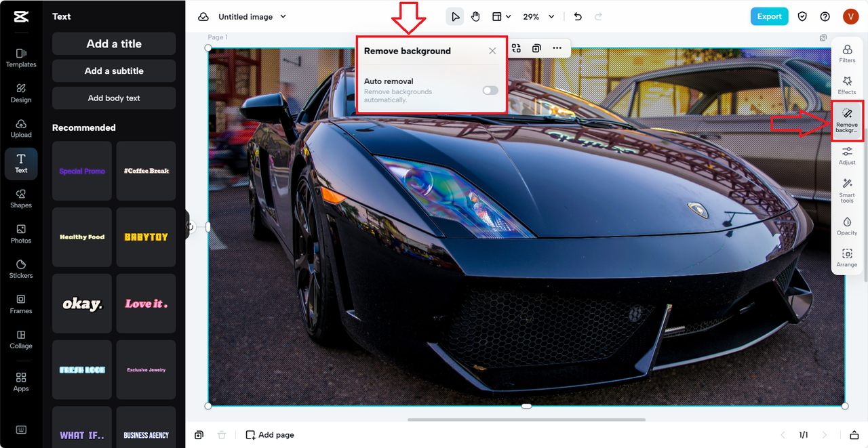Open the Templates sidebar panel
This screenshot has height=448, width=868.
[21, 58]
